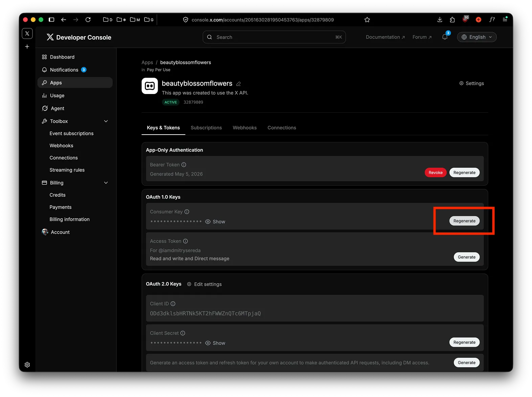This screenshot has width=532, height=397.
Task: Reload the page
Action: pyautogui.click(x=88, y=20)
